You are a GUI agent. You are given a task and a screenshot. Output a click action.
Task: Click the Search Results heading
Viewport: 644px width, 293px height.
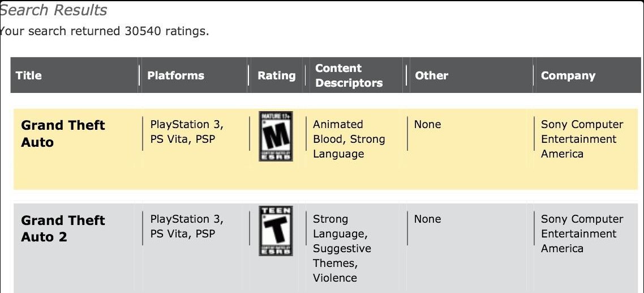coord(53,10)
